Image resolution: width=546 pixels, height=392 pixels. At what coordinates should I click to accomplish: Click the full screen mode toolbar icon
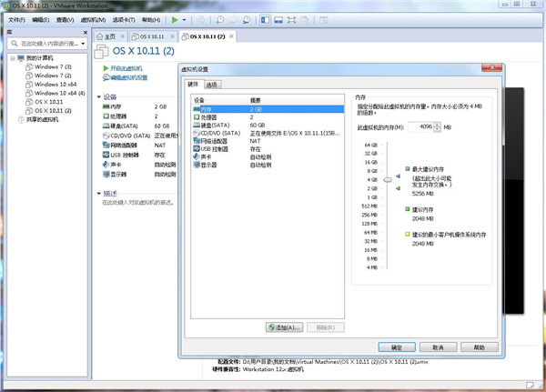coord(291,20)
